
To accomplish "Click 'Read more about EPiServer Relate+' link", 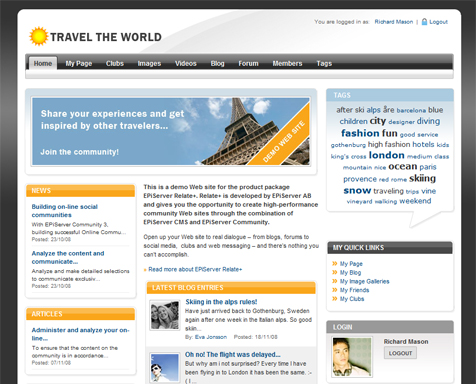I will pos(195,269).
